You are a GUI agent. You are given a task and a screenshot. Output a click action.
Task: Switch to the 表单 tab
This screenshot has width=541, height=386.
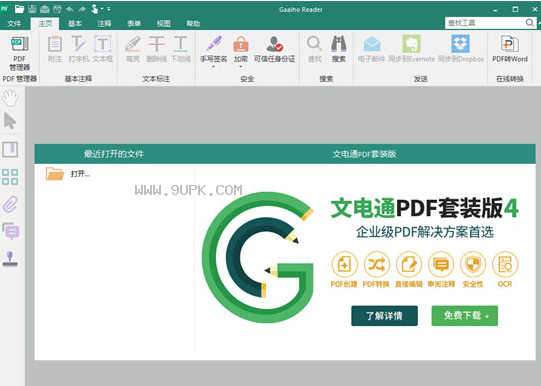point(134,23)
